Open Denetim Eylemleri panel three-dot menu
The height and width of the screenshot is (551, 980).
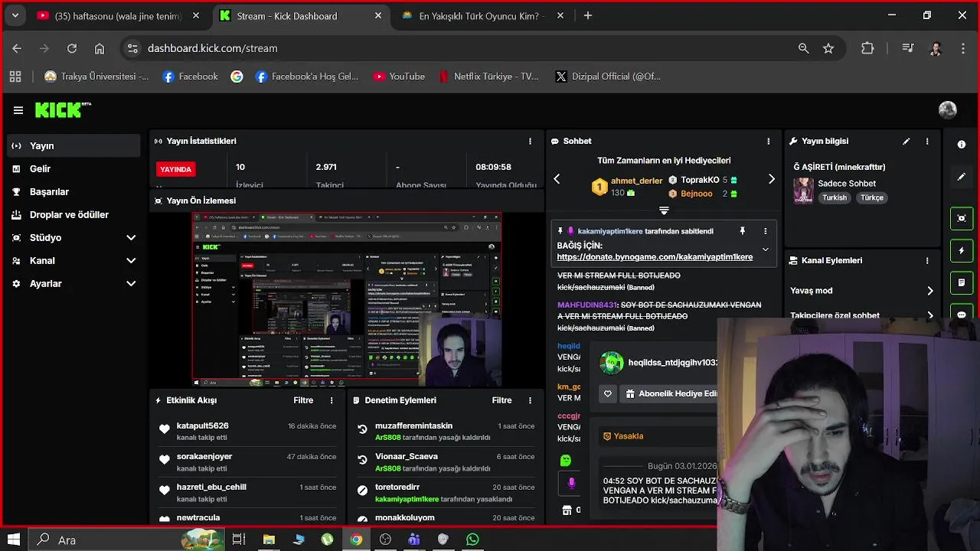[530, 400]
